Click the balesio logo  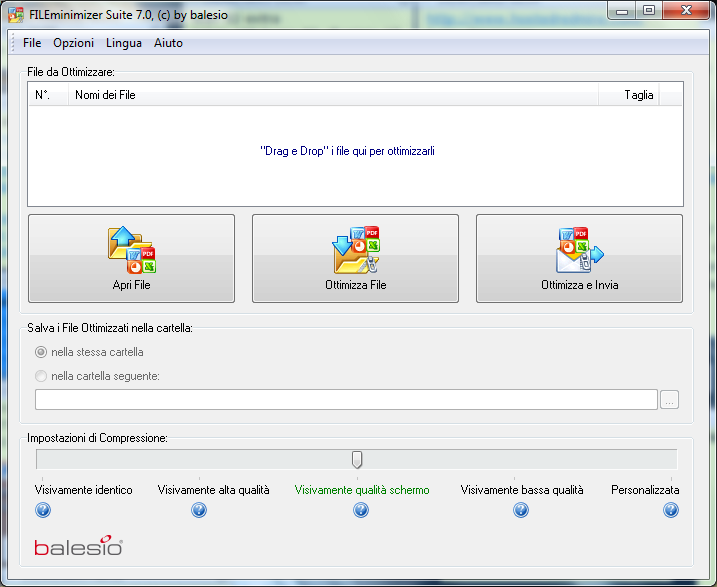[79, 545]
